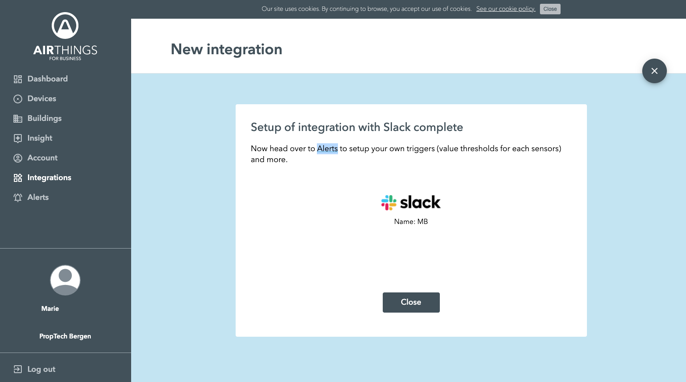Screen dimensions: 686x382
Task: Open Alerts from the sidebar menu
Action: [x=38, y=197]
